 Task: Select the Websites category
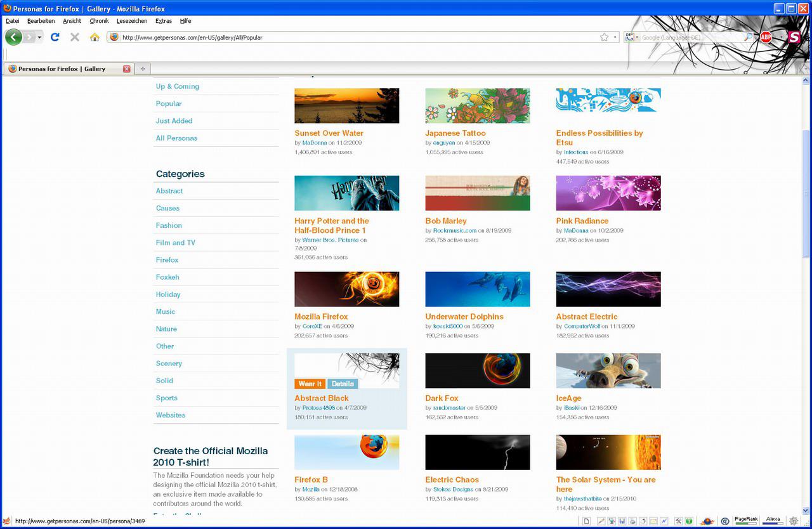coord(171,415)
